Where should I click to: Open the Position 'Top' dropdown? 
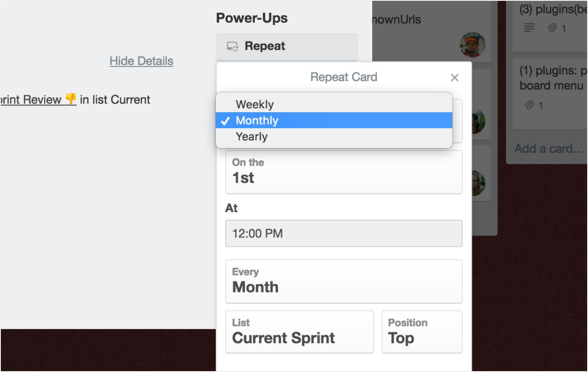pos(422,332)
